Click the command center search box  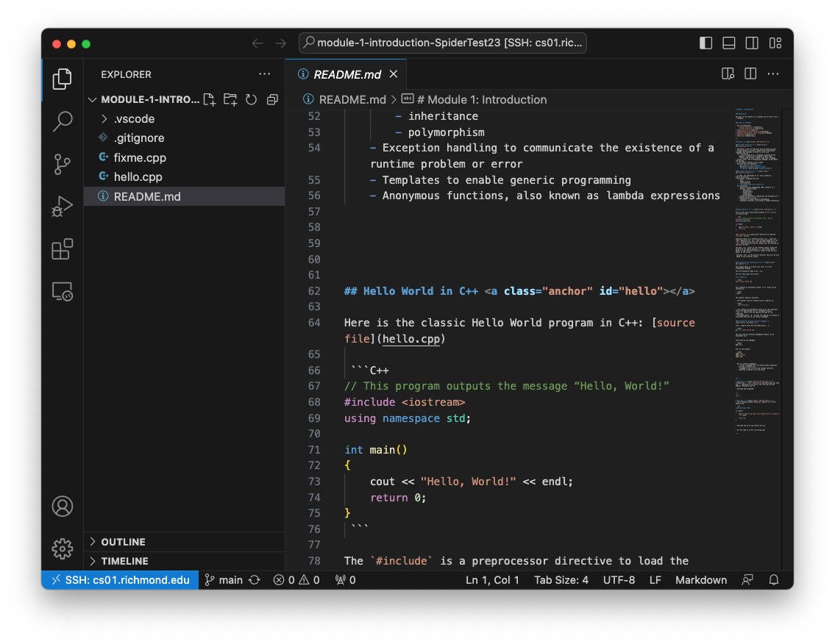coord(443,43)
